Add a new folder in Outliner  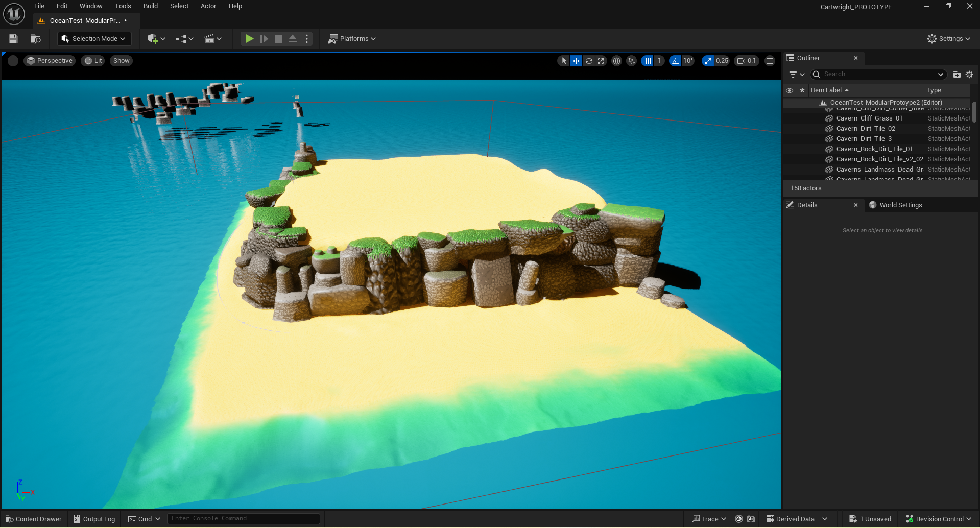(957, 75)
